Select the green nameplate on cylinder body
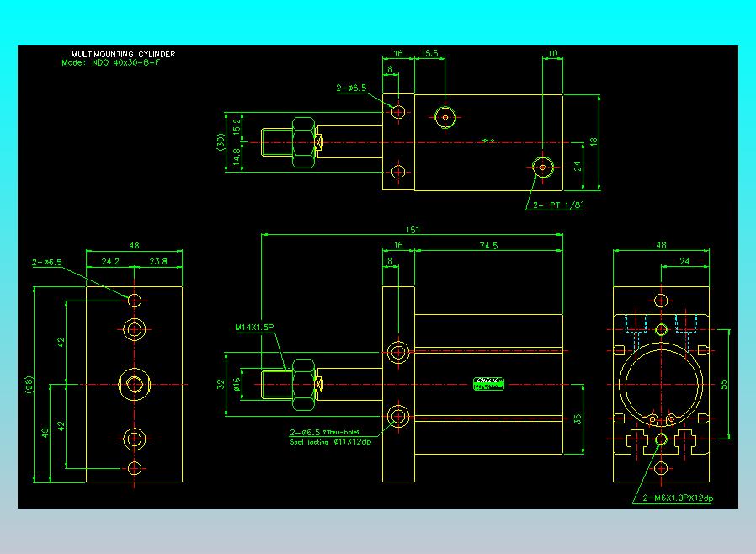 pos(488,384)
